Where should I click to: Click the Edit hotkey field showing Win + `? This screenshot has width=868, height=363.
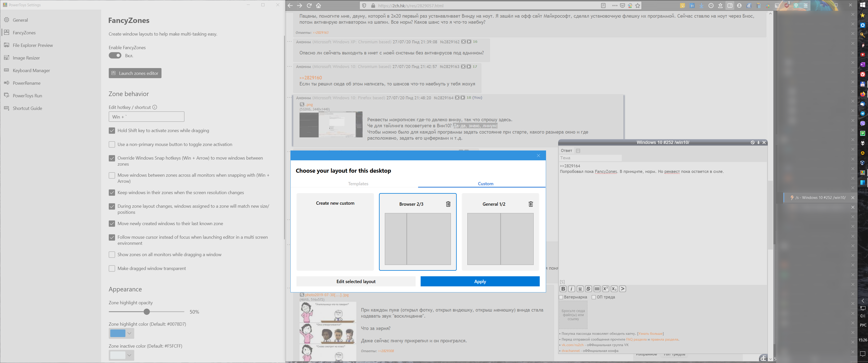tap(146, 116)
